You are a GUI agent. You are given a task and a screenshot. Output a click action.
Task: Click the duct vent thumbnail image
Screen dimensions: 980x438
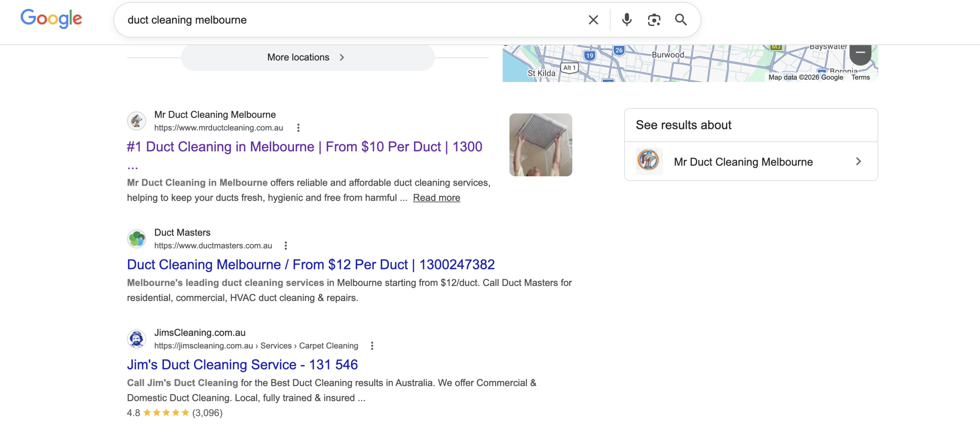tap(540, 145)
